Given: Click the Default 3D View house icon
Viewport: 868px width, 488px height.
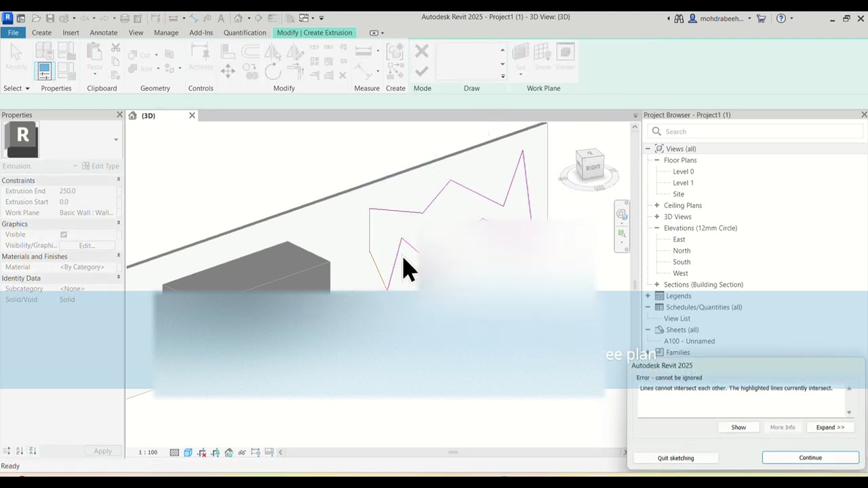Looking at the screenshot, I should point(238,18).
